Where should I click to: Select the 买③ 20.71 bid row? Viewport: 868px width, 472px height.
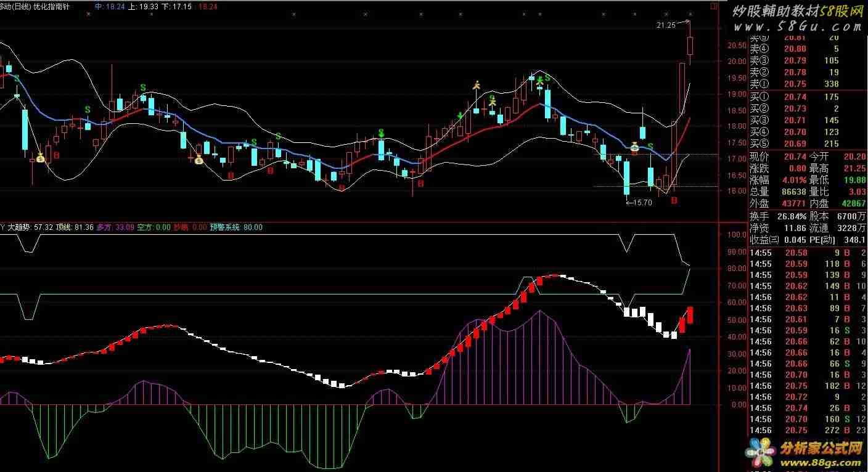(x=808, y=120)
